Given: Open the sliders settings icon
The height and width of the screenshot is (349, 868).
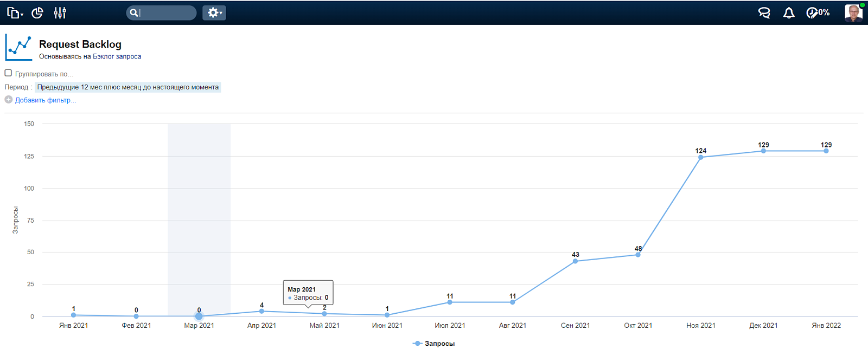Looking at the screenshot, I should point(60,13).
